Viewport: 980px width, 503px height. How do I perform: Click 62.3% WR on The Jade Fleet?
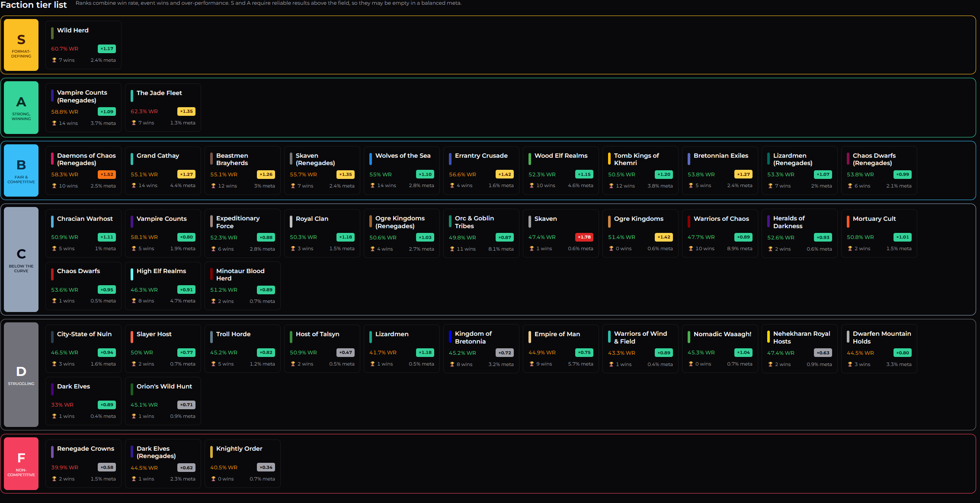144,111
